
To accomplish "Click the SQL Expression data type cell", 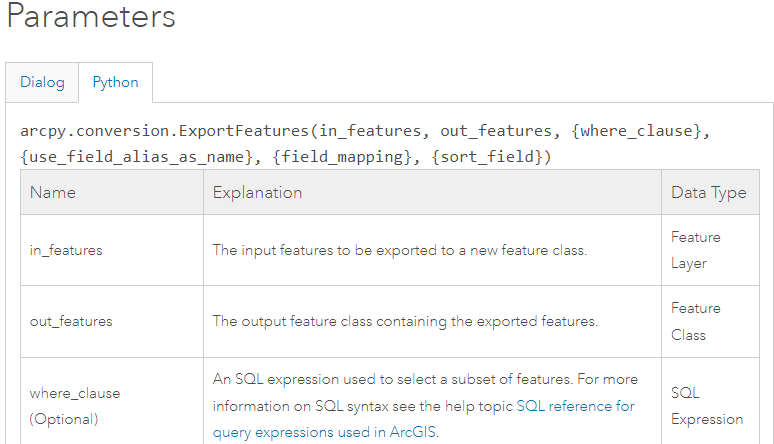I will (710, 405).
